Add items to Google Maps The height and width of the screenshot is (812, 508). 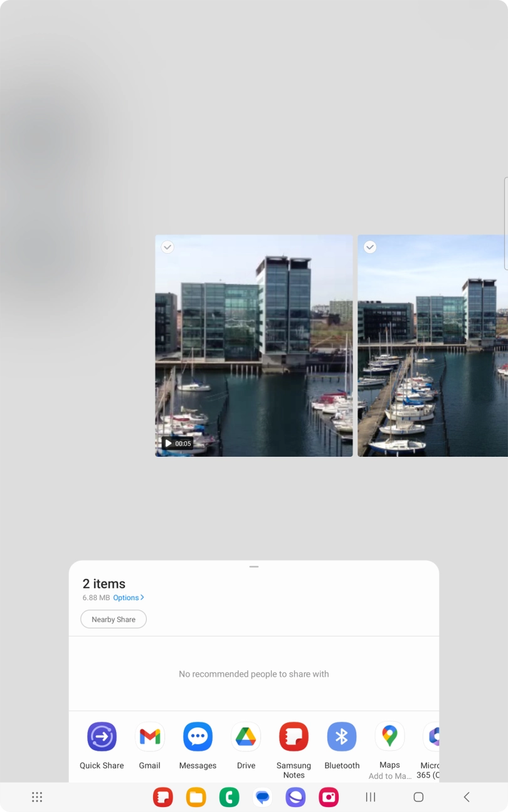[389, 737]
